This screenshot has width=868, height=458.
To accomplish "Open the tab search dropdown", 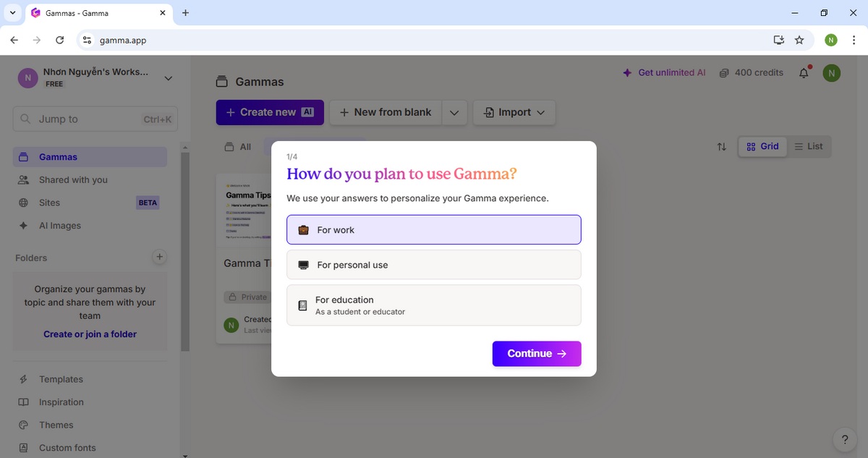I will (13, 13).
